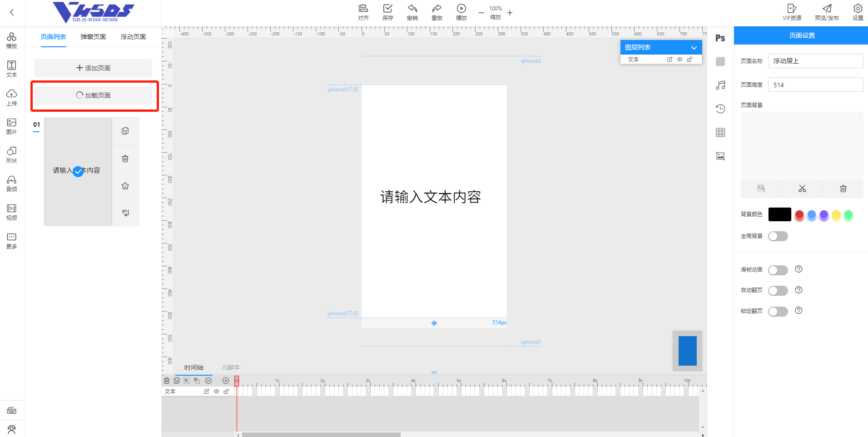Open the 图片 image library
Viewport: 868px width, 437px height.
pyautogui.click(x=12, y=126)
